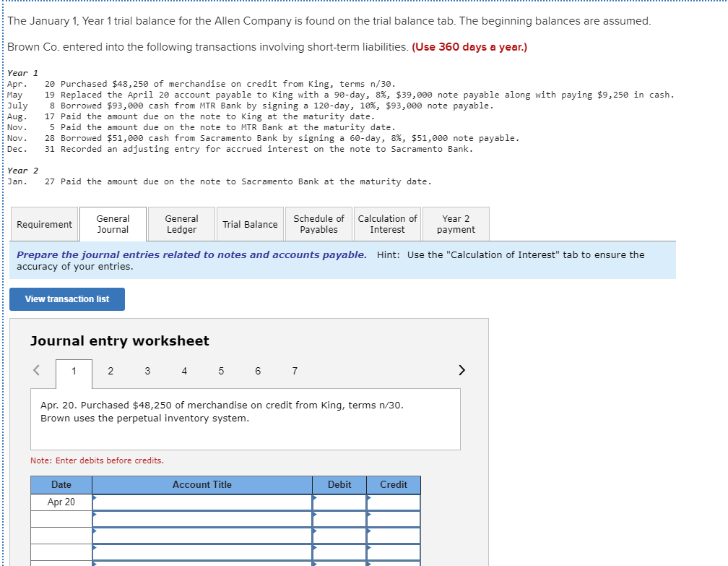
Task: Click the Apr. 20 transaction description box
Action: tap(246, 419)
